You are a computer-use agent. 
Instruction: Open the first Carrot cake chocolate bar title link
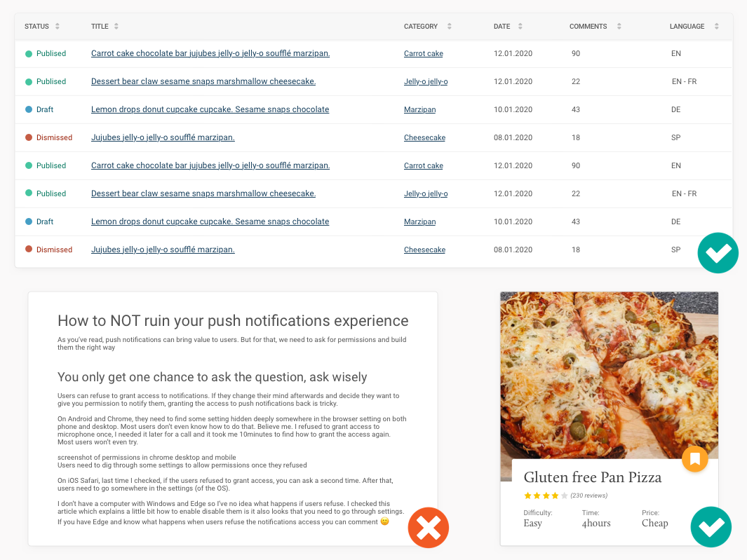point(210,53)
